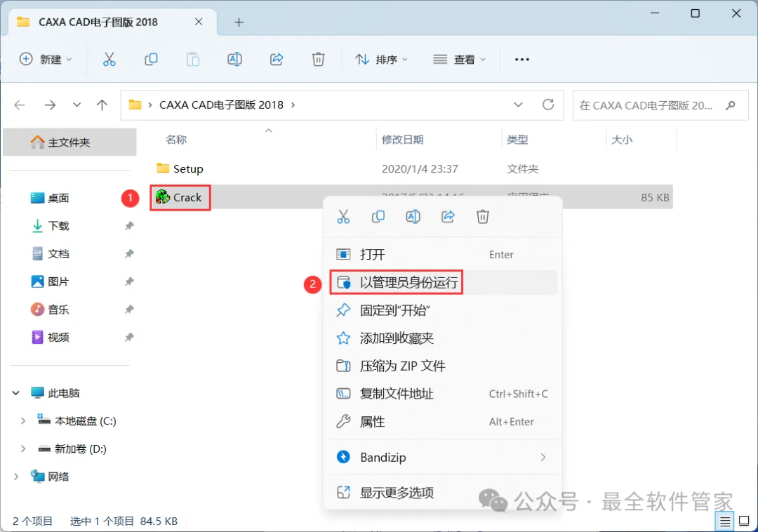Click the copy icon in the top toolbar
The image size is (758, 532).
click(x=151, y=60)
